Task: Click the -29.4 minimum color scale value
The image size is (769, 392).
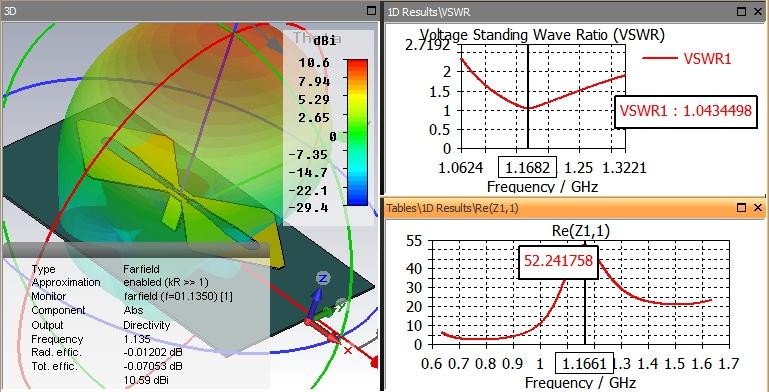Action: point(308,208)
